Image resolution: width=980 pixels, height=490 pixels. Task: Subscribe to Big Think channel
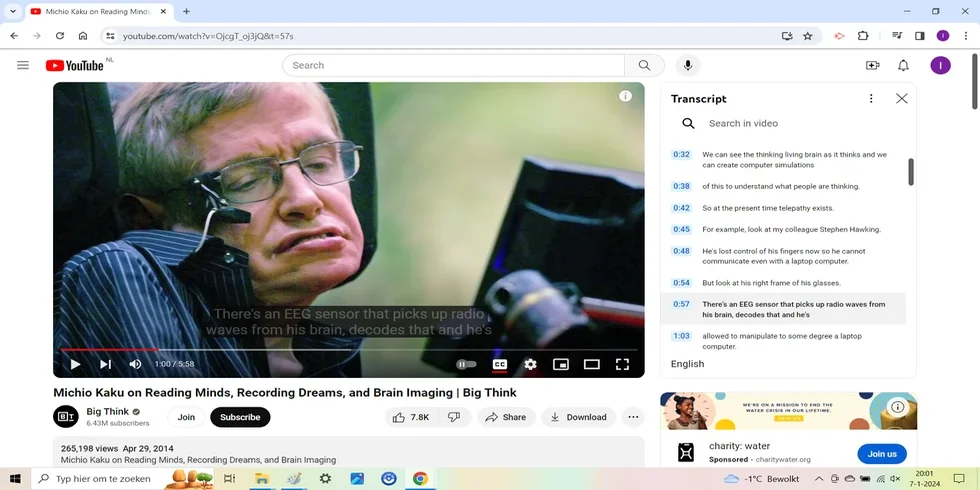coord(240,417)
